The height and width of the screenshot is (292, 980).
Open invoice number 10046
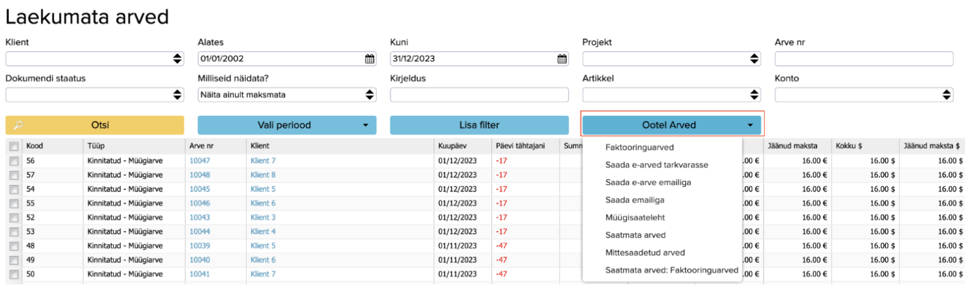click(x=200, y=203)
